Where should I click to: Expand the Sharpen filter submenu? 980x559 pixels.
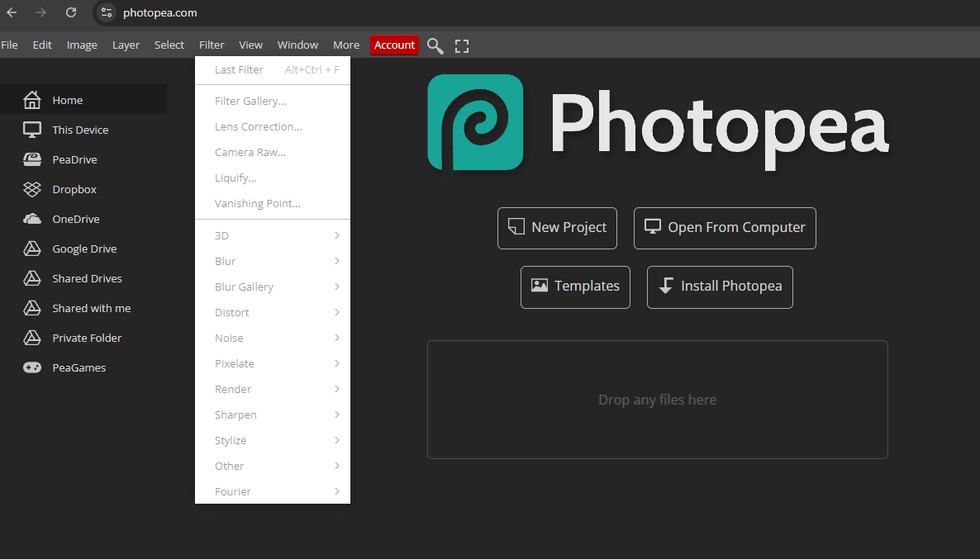273,415
